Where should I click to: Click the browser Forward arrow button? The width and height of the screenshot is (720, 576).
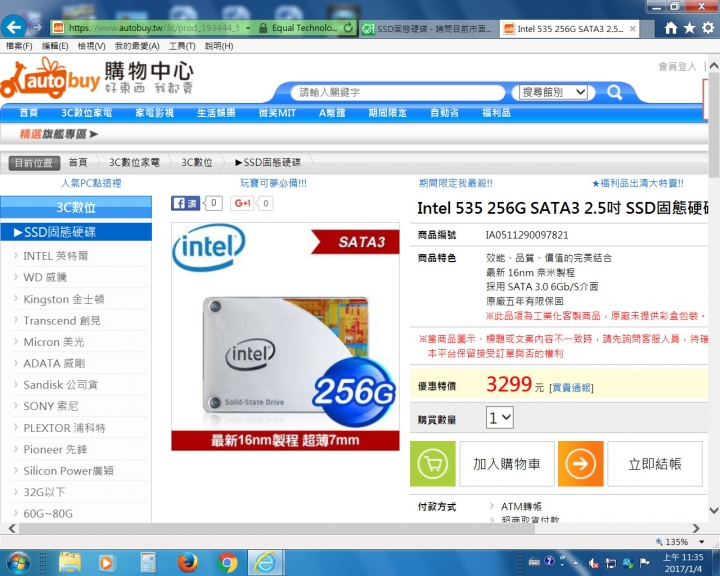(37, 28)
